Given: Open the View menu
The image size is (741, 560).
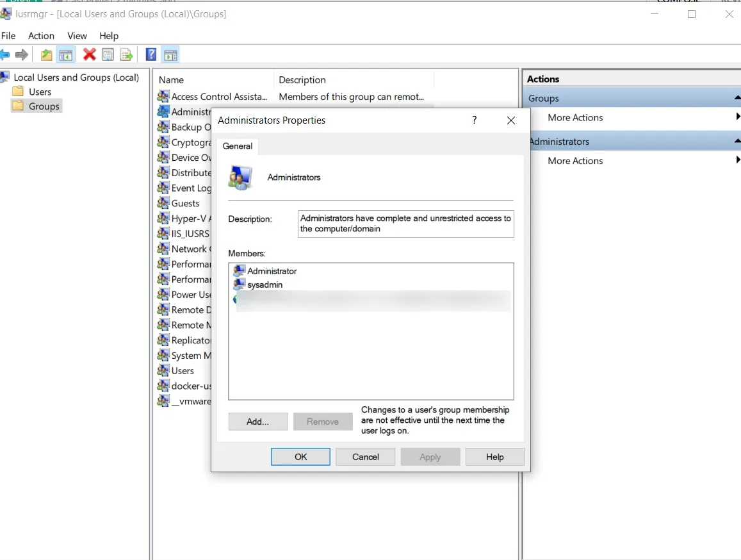Looking at the screenshot, I should pyautogui.click(x=77, y=36).
